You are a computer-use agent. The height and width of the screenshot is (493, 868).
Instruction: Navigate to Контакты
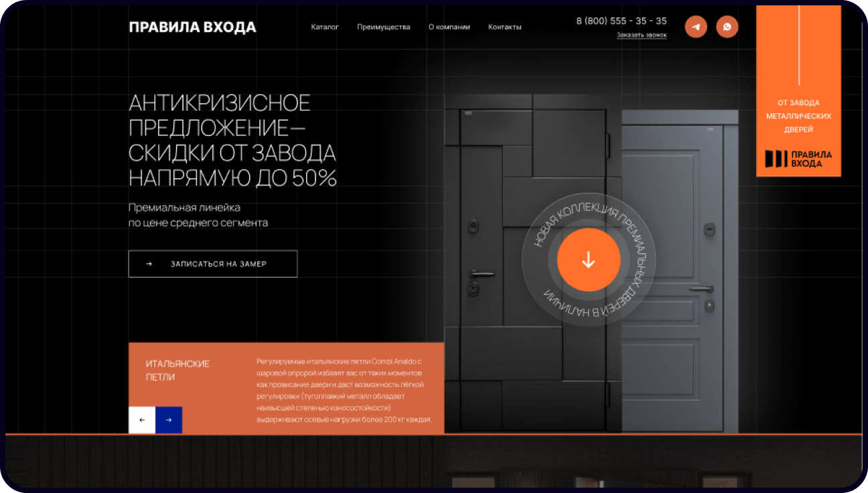505,27
